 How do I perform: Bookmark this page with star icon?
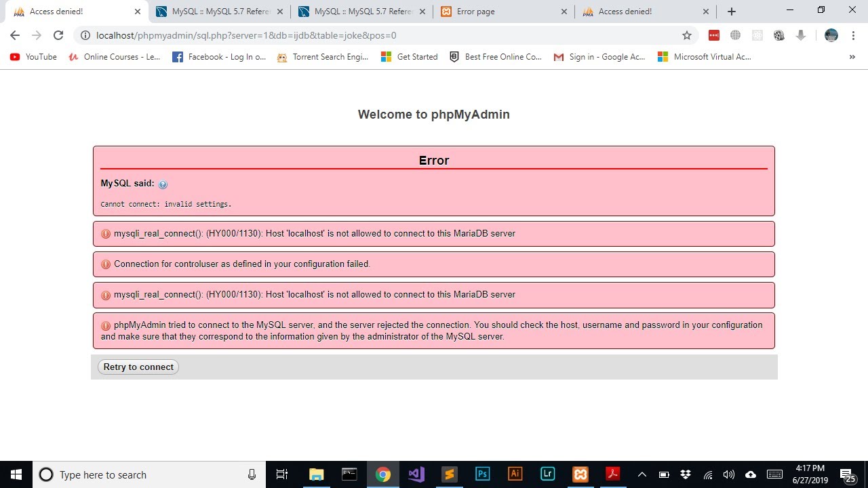click(687, 35)
